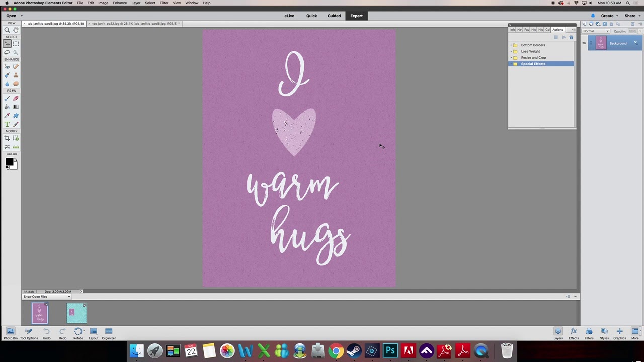
Task: Click the white background color swatch
Action: pos(15,166)
